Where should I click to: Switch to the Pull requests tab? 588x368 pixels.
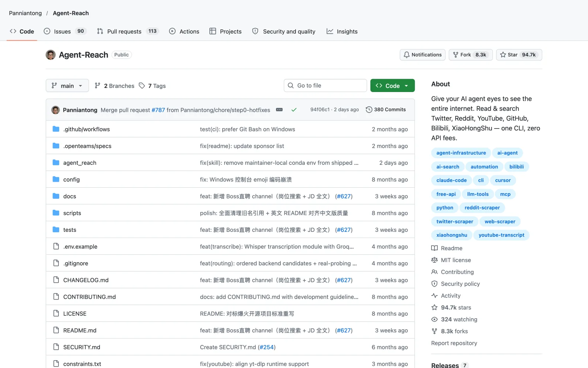tap(127, 31)
